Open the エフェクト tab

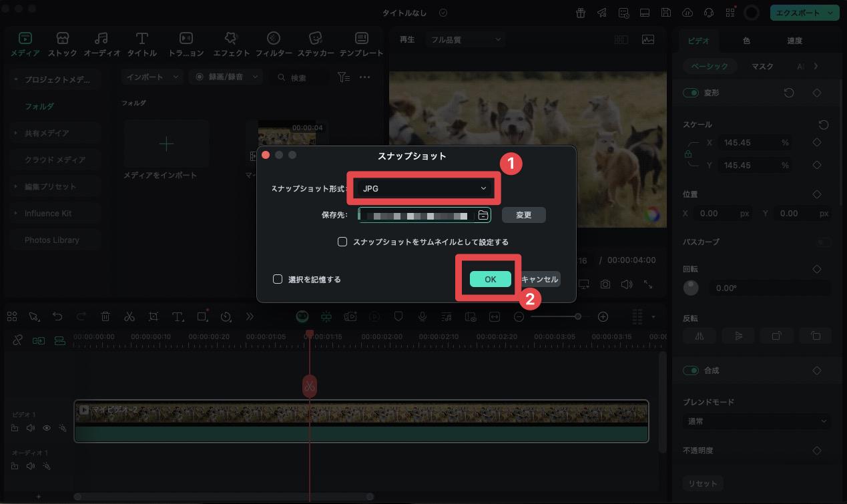[231, 44]
